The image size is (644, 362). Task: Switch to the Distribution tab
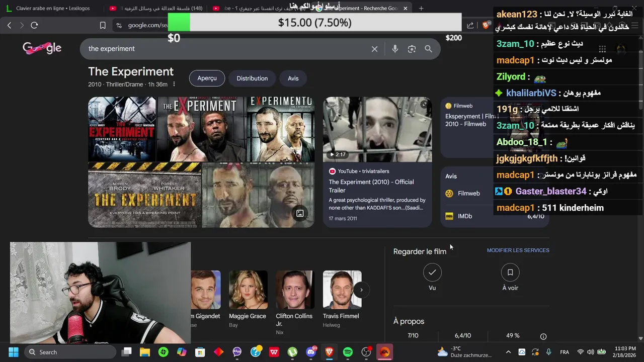click(252, 78)
